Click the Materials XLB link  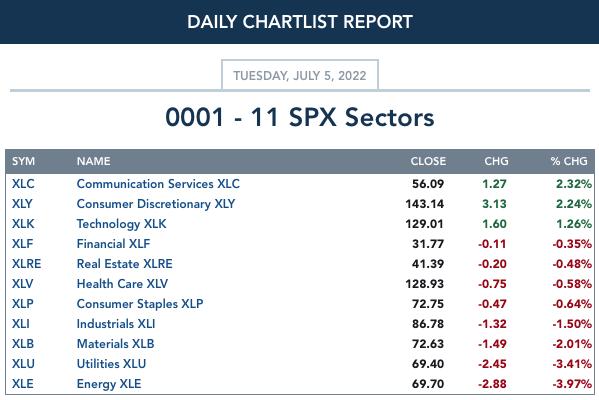115,344
